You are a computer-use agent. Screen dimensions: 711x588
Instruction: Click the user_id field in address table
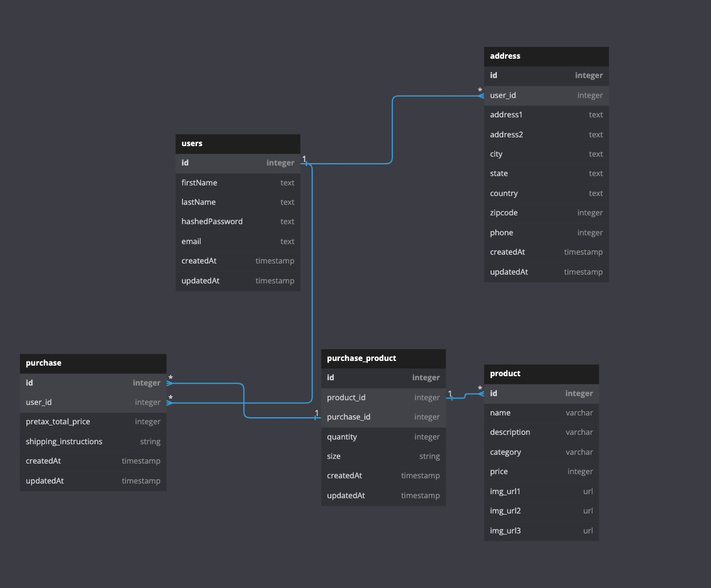tap(546, 94)
